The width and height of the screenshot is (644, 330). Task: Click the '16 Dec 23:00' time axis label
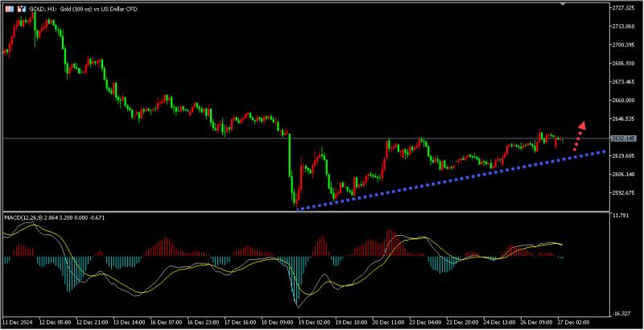[202, 322]
